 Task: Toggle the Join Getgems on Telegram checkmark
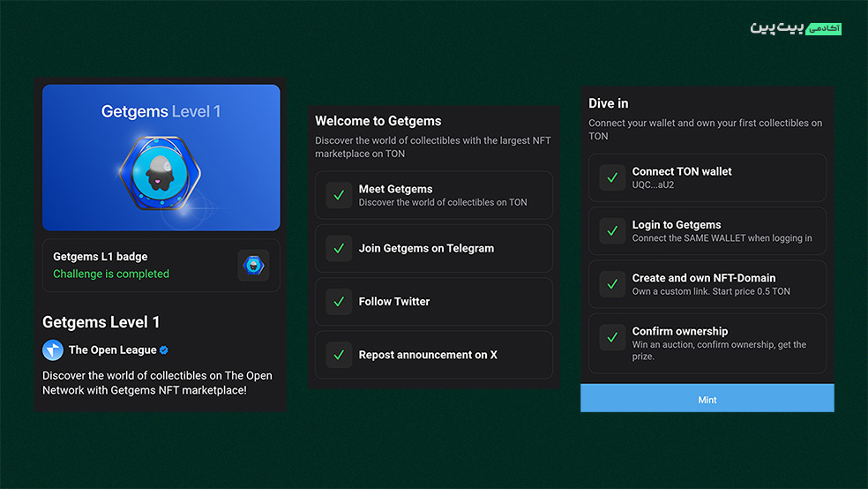(x=339, y=248)
